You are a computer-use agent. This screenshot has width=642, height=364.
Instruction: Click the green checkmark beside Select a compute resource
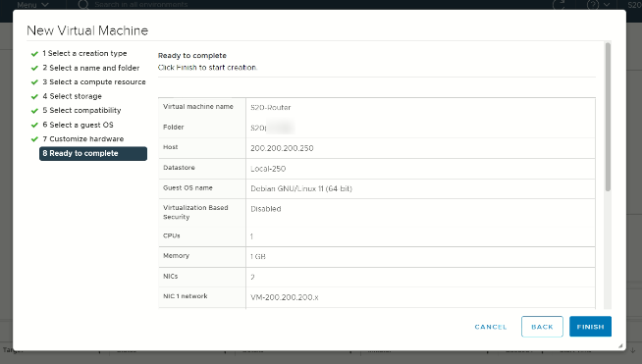pyautogui.click(x=34, y=82)
